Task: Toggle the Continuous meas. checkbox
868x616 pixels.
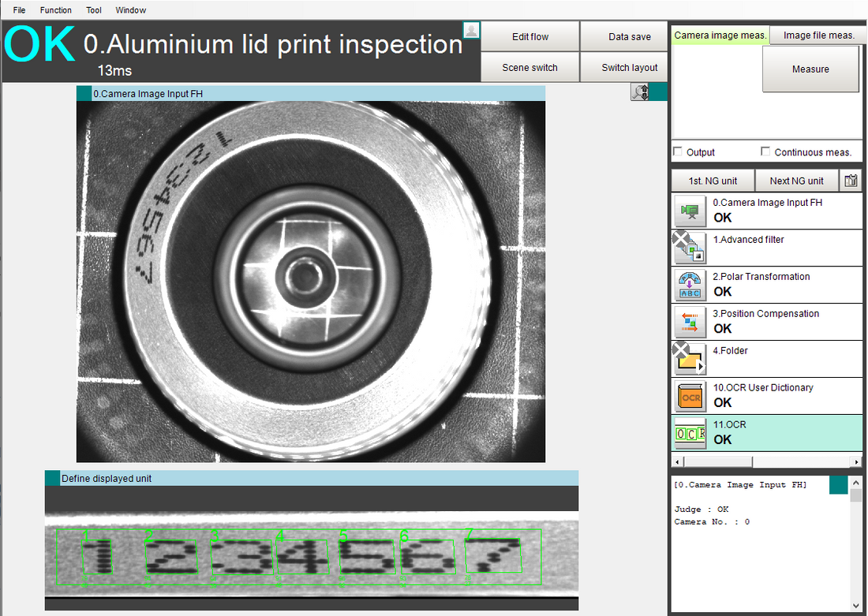Action: point(765,151)
